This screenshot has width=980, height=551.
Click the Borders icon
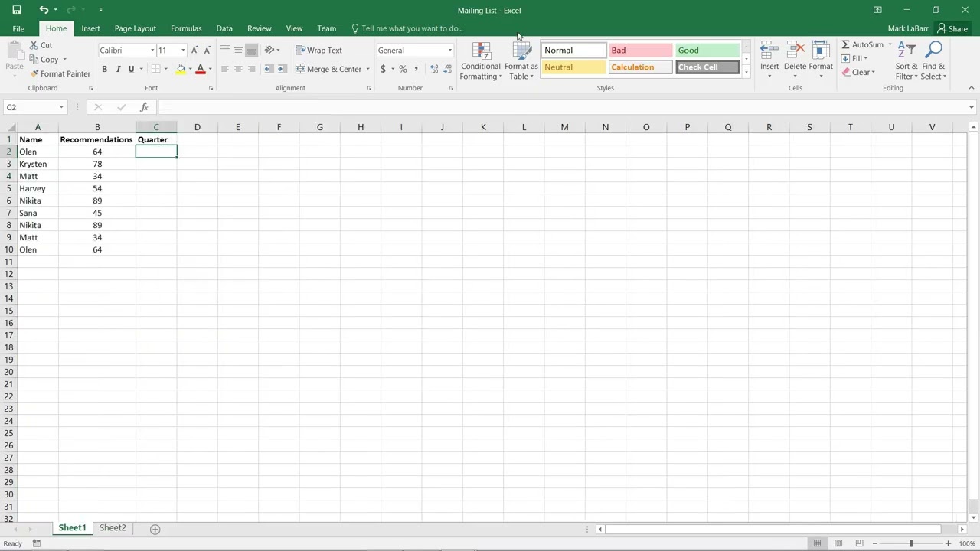[155, 70]
